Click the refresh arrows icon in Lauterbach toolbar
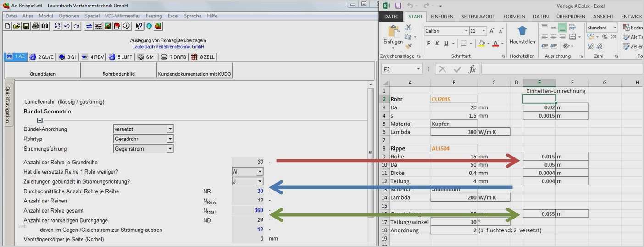Image resolution: width=644 pixels, height=247 pixels. pyautogui.click(x=58, y=26)
